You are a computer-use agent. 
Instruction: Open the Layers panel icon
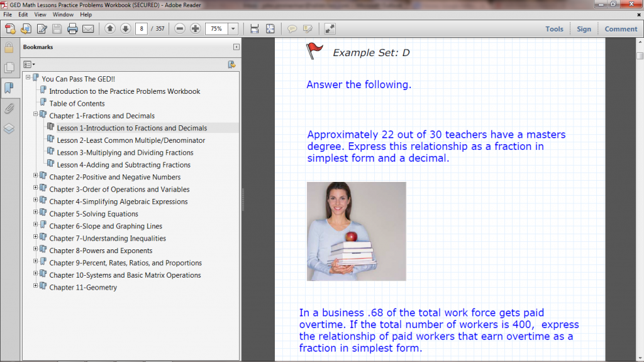[x=9, y=129]
